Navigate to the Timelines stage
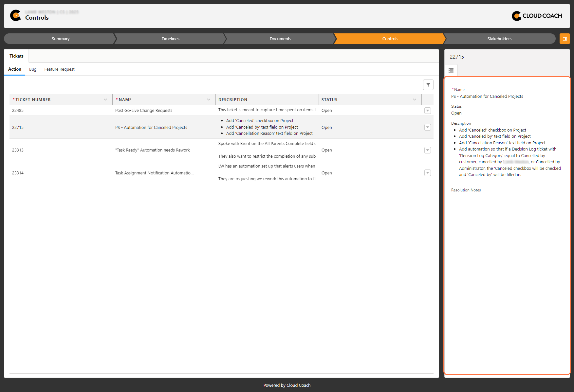The image size is (574, 392). pyautogui.click(x=170, y=39)
